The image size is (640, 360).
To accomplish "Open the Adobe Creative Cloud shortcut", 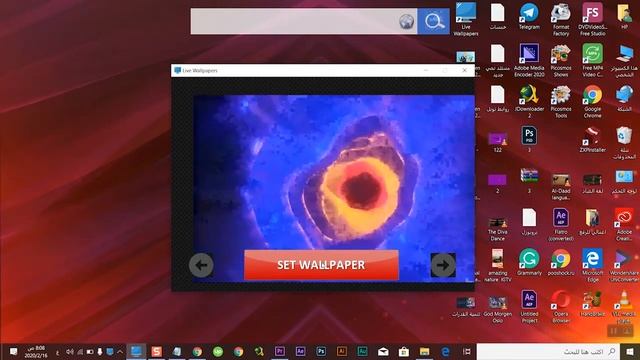I will [x=624, y=224].
